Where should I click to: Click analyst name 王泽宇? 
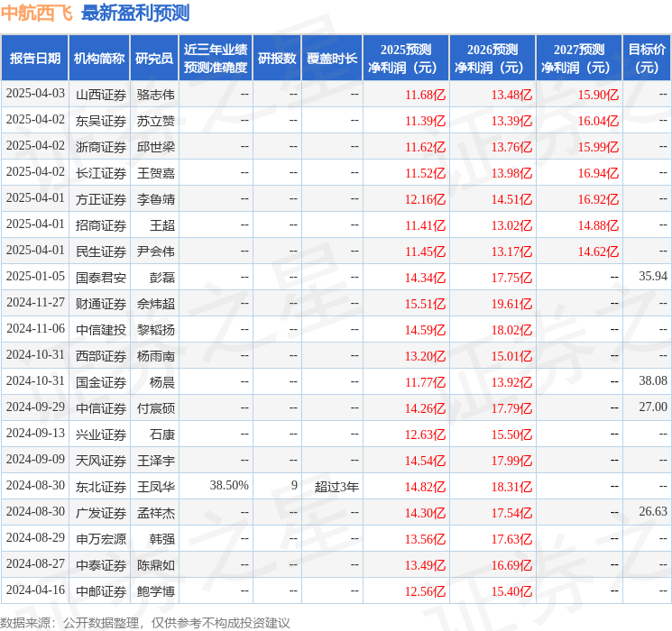pyautogui.click(x=155, y=461)
